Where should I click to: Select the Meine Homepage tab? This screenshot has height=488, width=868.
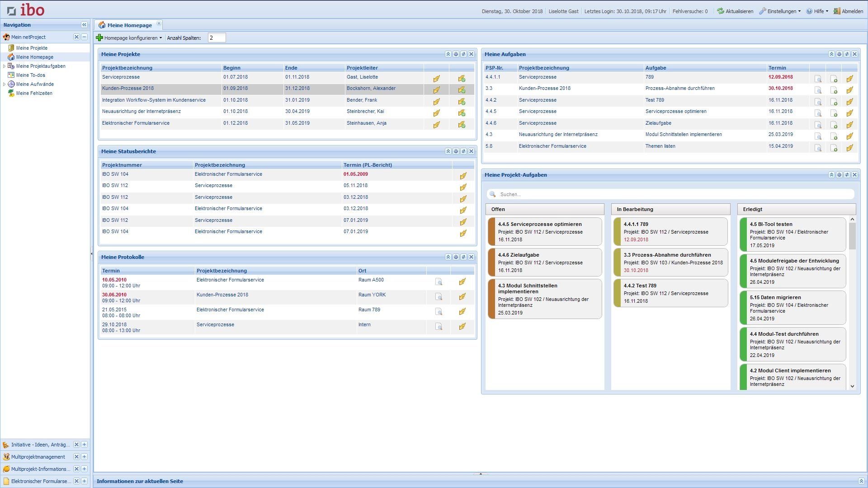(x=128, y=25)
